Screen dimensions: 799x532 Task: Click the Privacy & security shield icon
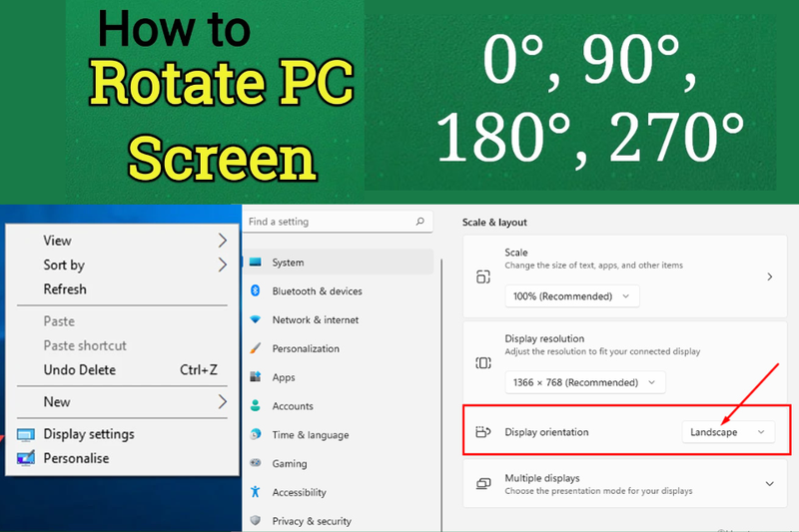pyautogui.click(x=256, y=520)
